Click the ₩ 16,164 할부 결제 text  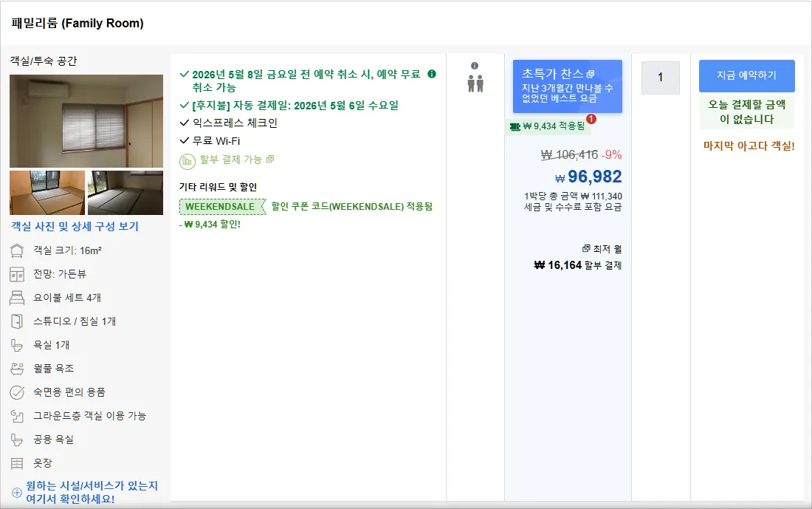[578, 265]
